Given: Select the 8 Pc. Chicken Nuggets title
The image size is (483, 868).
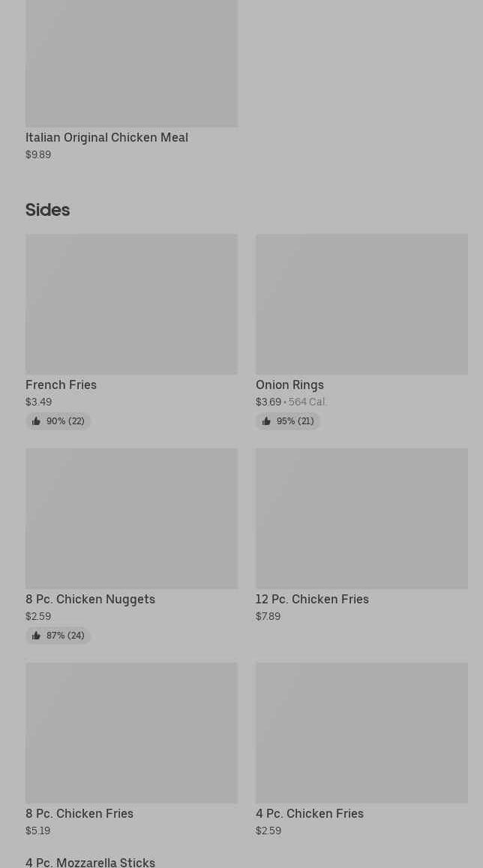Looking at the screenshot, I should click(x=90, y=599).
